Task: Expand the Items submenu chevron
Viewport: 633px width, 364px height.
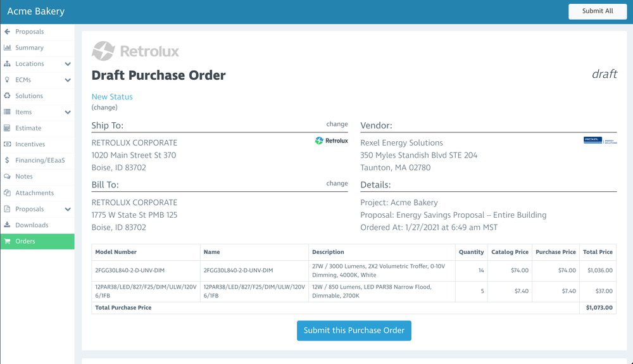Action: click(x=68, y=112)
